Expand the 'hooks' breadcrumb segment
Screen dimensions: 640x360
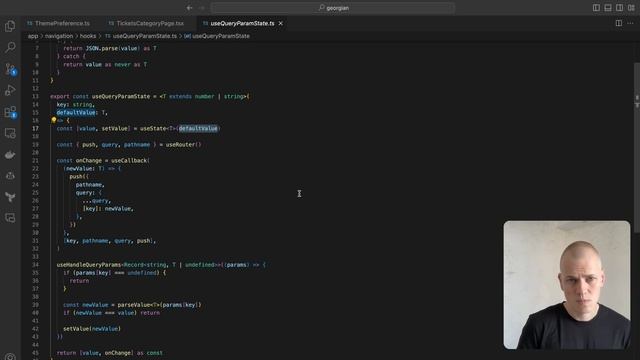[x=88, y=36]
